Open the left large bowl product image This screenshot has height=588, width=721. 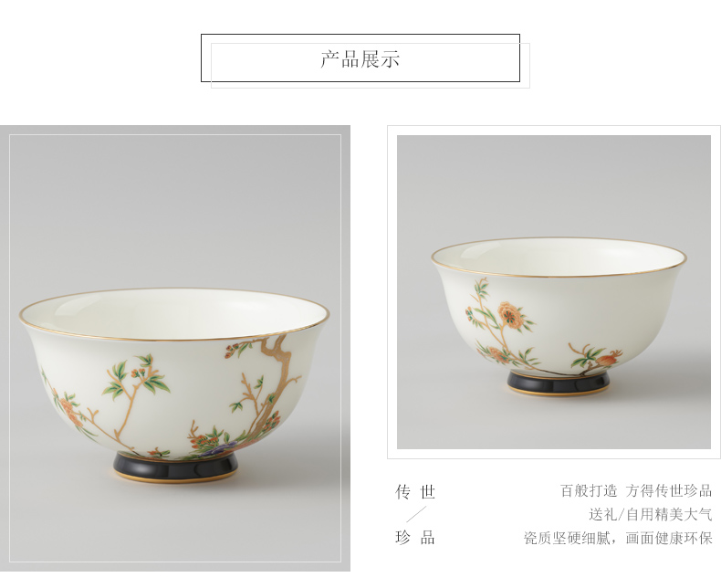(x=174, y=348)
